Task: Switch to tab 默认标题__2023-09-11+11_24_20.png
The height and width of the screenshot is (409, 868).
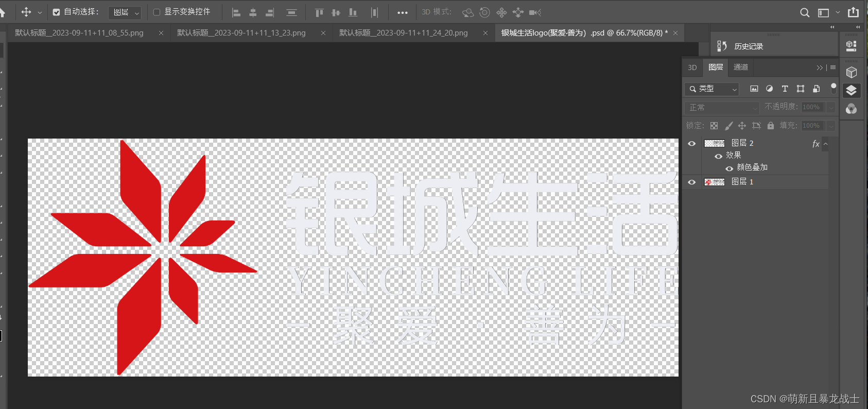Action: pyautogui.click(x=404, y=32)
